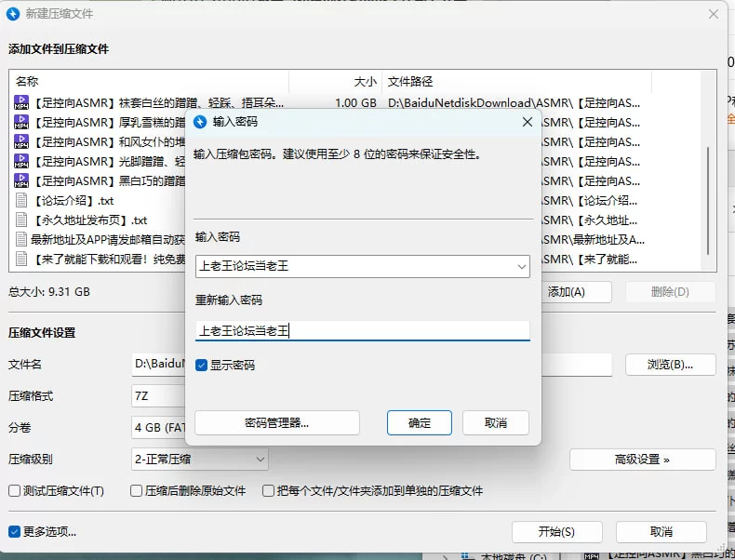The width and height of the screenshot is (735, 560).
Task: Click the app logo in 新建压缩文件 title bar
Action: point(13,14)
